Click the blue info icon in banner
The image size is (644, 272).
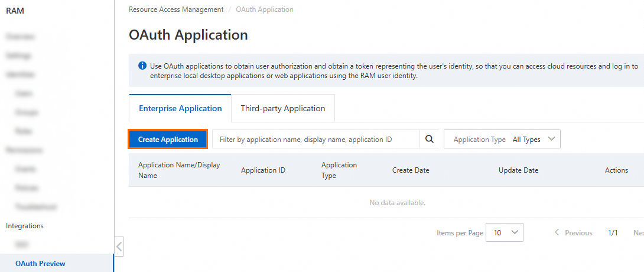(142, 66)
